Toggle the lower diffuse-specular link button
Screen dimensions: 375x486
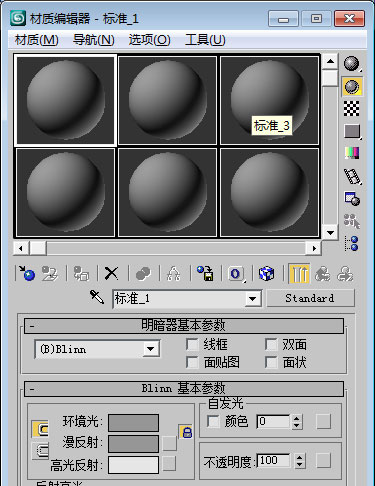pos(40,451)
